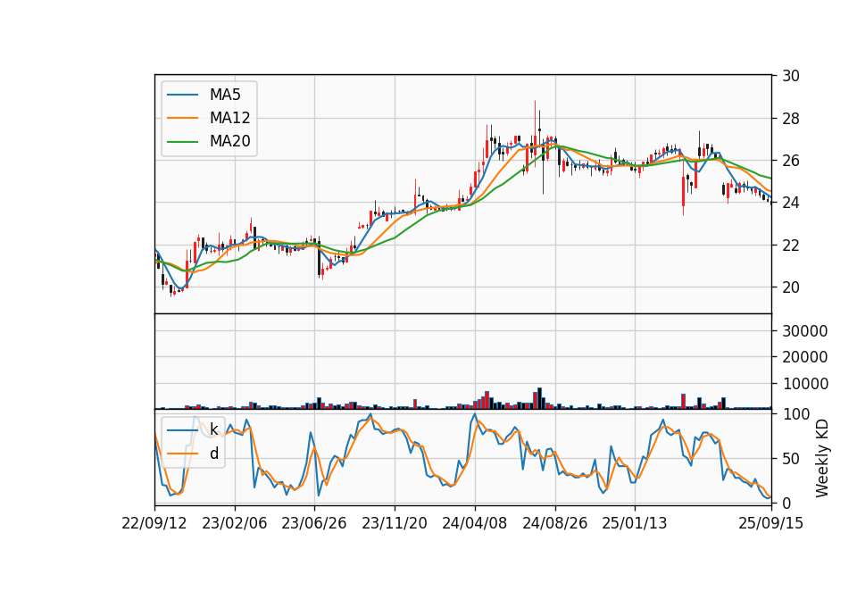The height and width of the screenshot is (616, 857).
Task: Click the 23/02/06 date axis label
Action: pos(235,523)
